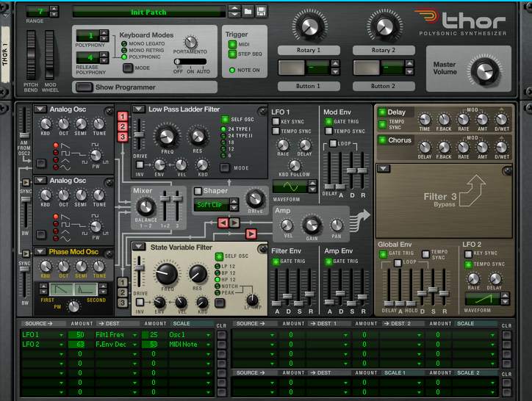Open first Analog Osc type dropdown
Screen dimensions: 532x401
point(40,109)
